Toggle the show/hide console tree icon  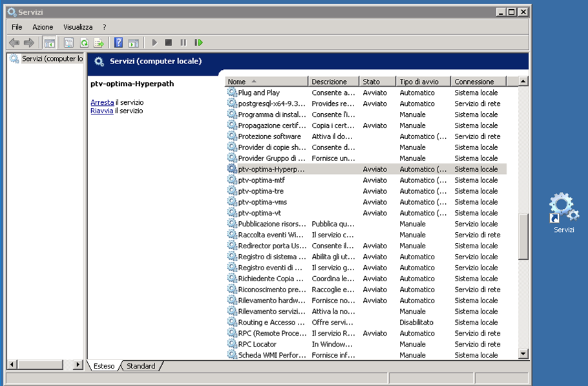click(x=49, y=43)
